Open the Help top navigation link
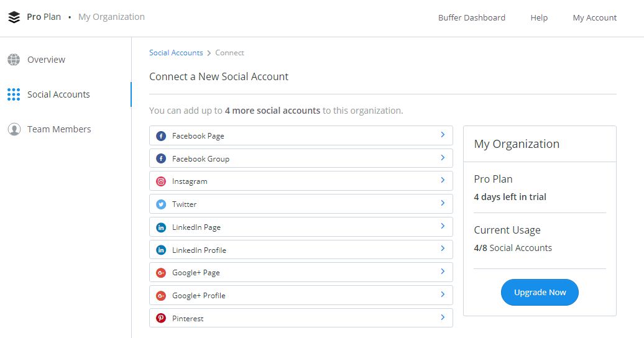Image resolution: width=644 pixels, height=338 pixels. [539, 17]
